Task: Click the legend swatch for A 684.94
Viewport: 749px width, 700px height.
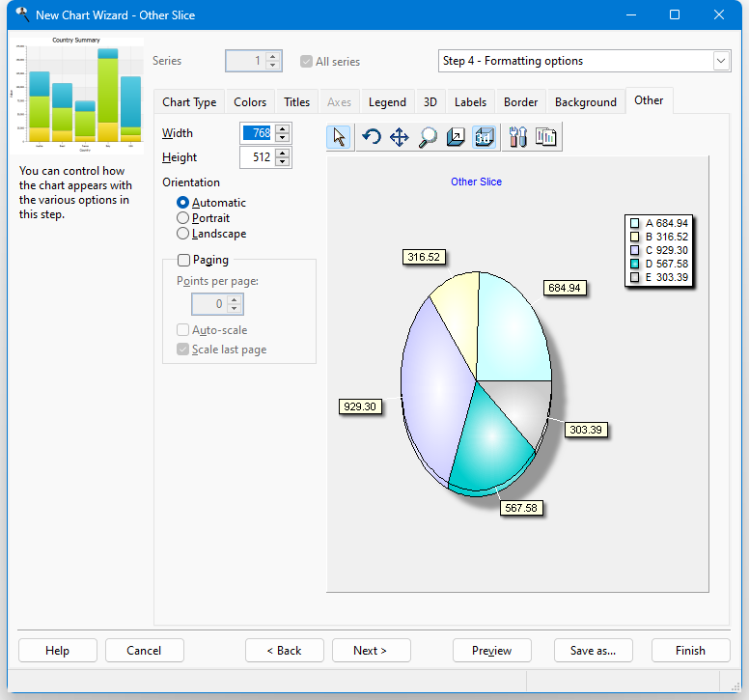Action: pyautogui.click(x=634, y=223)
